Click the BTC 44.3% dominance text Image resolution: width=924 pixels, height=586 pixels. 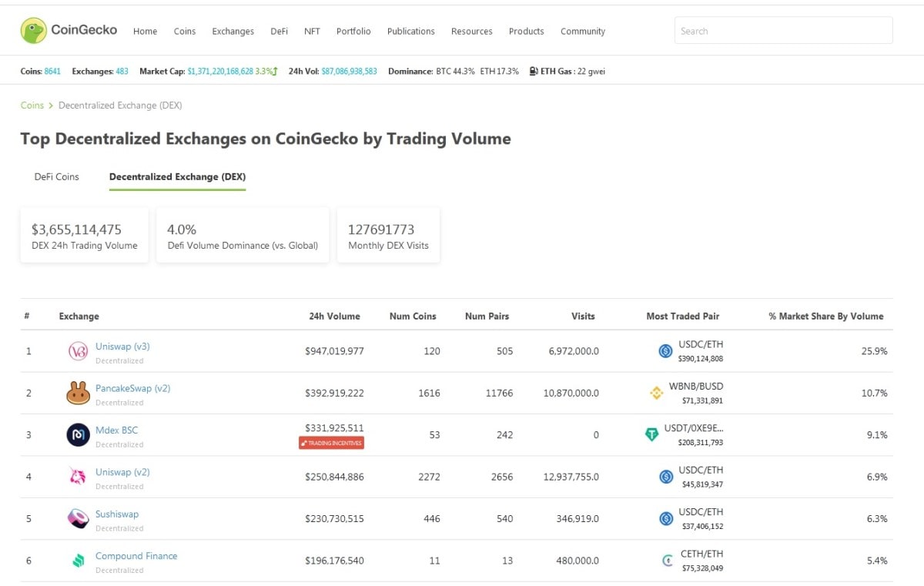[456, 71]
